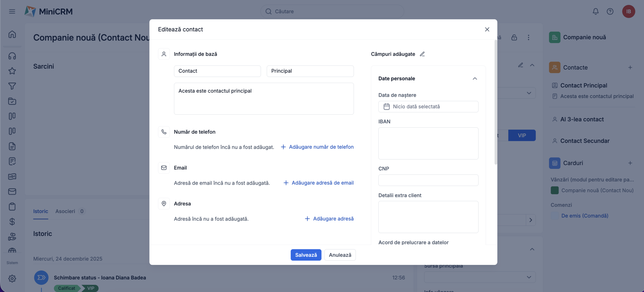Select the Istoric tab

click(41, 211)
